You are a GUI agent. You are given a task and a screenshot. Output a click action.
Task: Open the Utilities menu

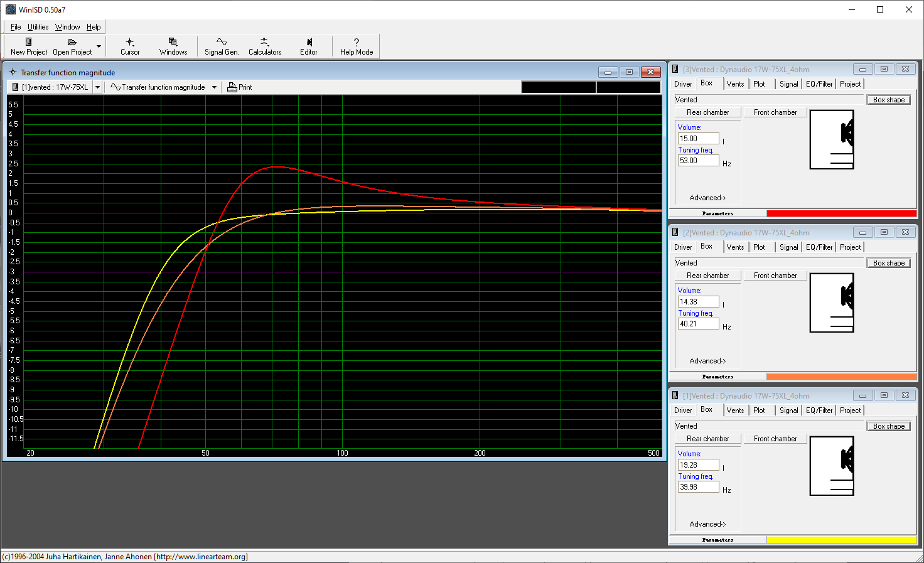(38, 27)
